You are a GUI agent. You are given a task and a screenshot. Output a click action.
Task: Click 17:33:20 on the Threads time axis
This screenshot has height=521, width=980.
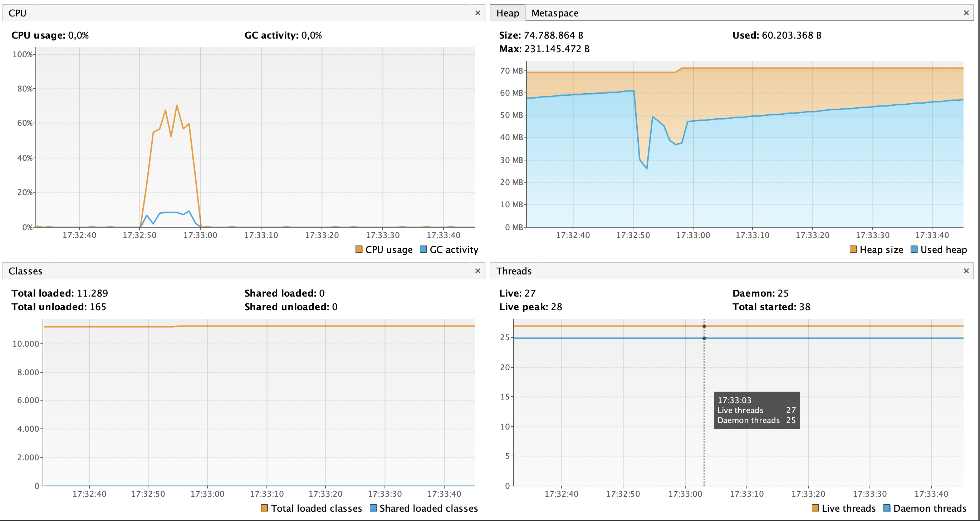[808, 494]
